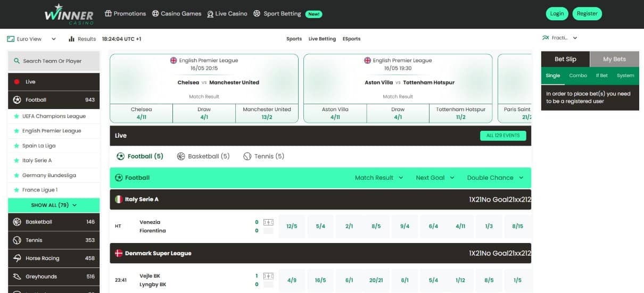Screen dimensions: 644x293
Task: Select the Sports menu item
Action: [x=294, y=39]
